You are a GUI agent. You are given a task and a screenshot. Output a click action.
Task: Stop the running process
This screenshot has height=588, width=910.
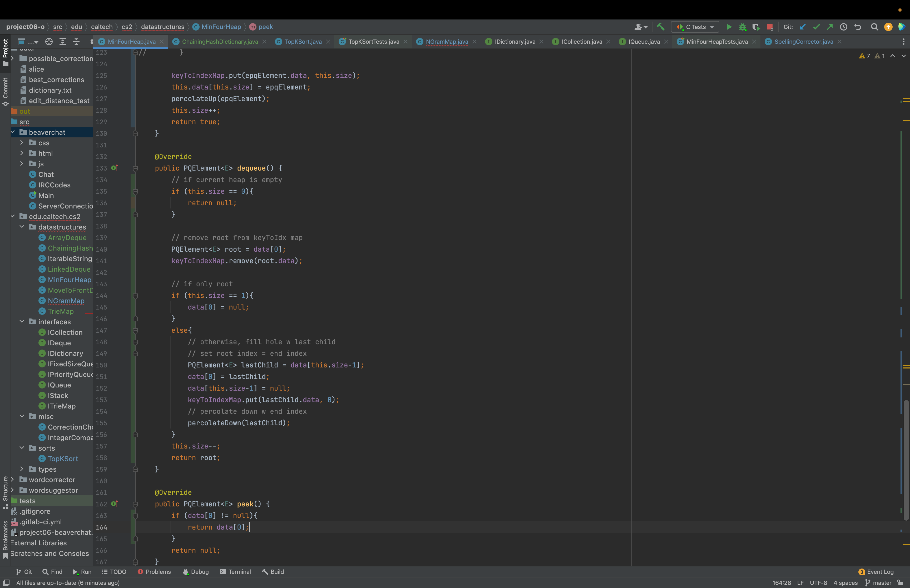click(769, 27)
